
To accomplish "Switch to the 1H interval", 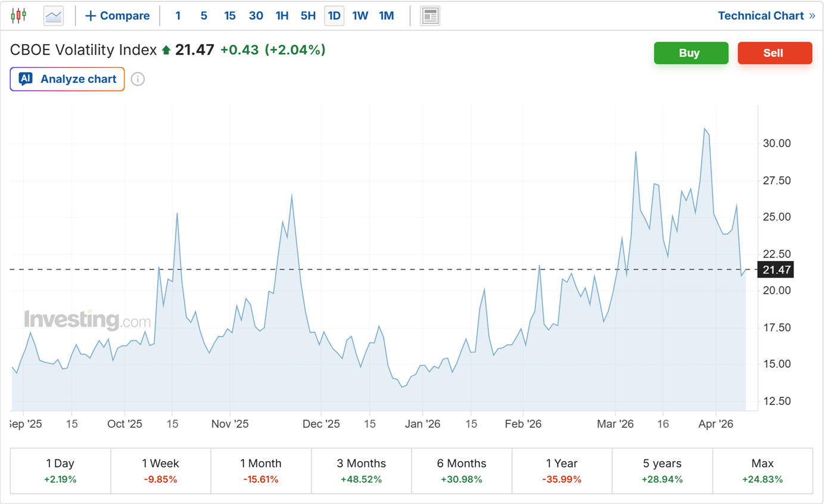I will point(282,16).
